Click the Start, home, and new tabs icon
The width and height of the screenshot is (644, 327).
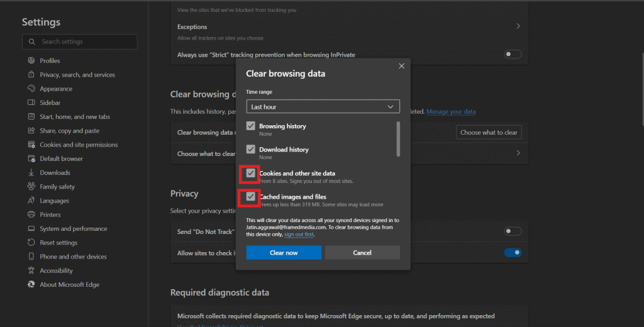[31, 116]
